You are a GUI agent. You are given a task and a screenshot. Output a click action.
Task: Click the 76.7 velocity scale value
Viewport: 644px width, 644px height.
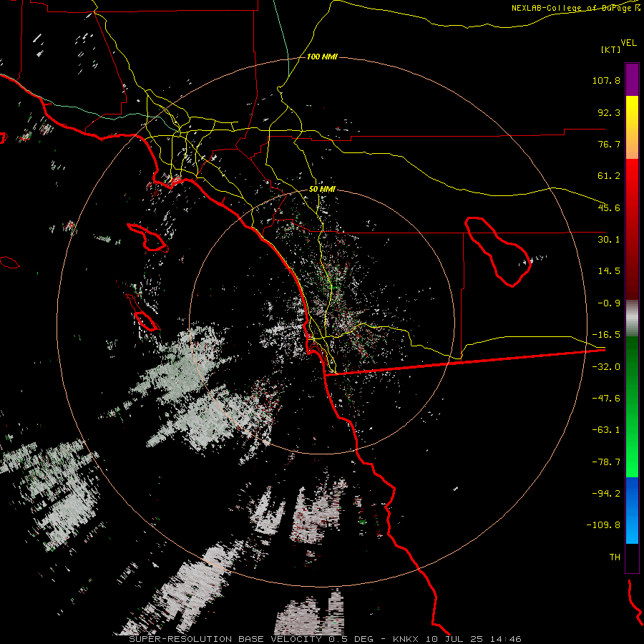(x=609, y=144)
